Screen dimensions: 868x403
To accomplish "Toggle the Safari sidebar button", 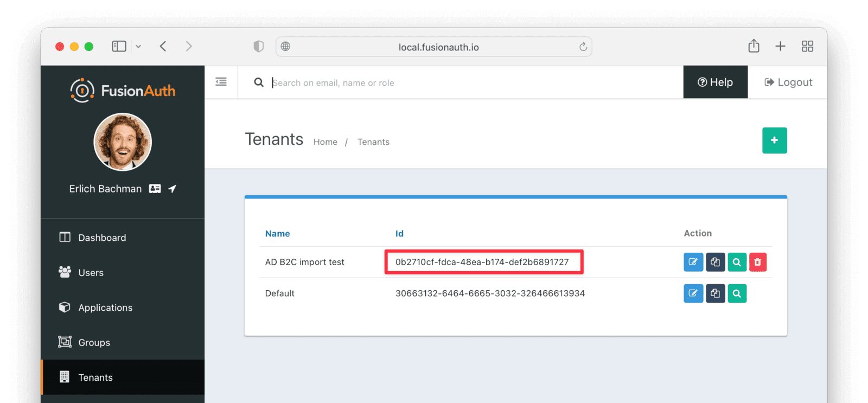I will (x=119, y=46).
